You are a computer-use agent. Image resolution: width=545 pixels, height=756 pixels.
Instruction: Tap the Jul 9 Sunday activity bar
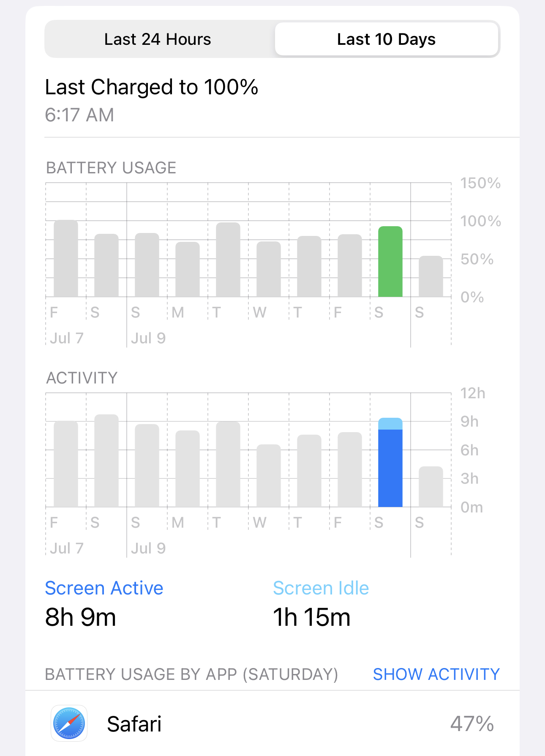147,466
